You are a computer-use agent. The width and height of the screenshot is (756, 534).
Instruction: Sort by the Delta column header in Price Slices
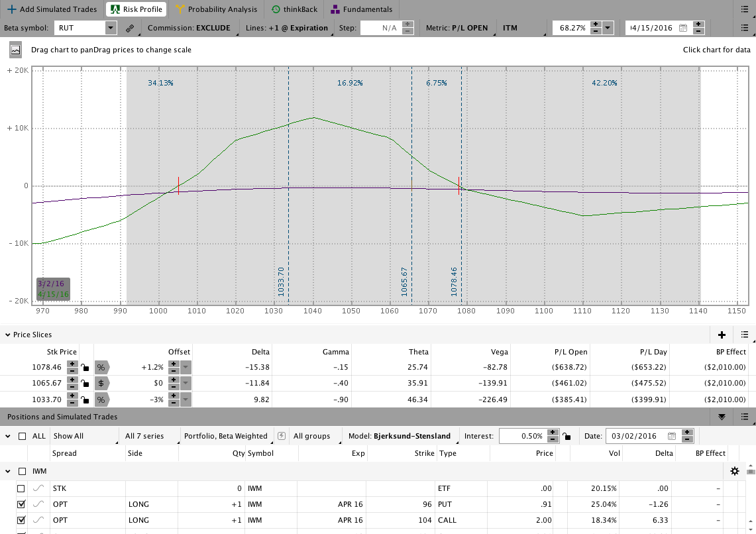pyautogui.click(x=260, y=352)
